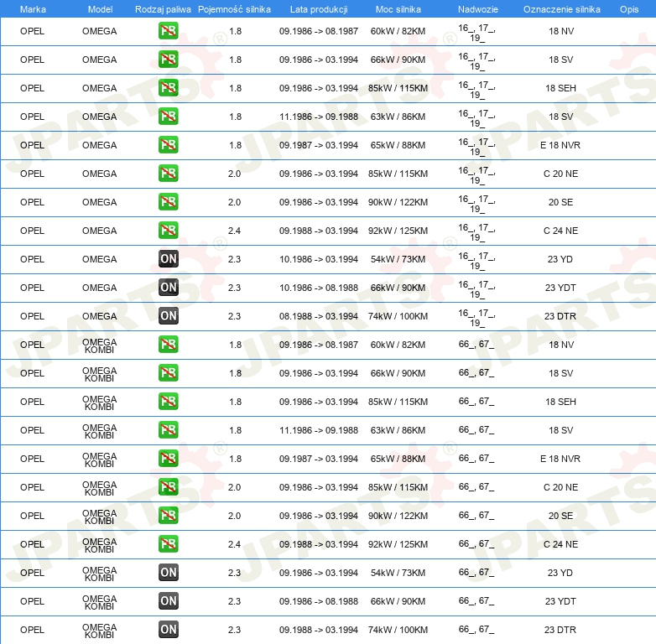This screenshot has height=644, width=656.
Task: Click diesel ON icon in OMEGA KOMBI 23 YDT row
Action: (x=168, y=601)
